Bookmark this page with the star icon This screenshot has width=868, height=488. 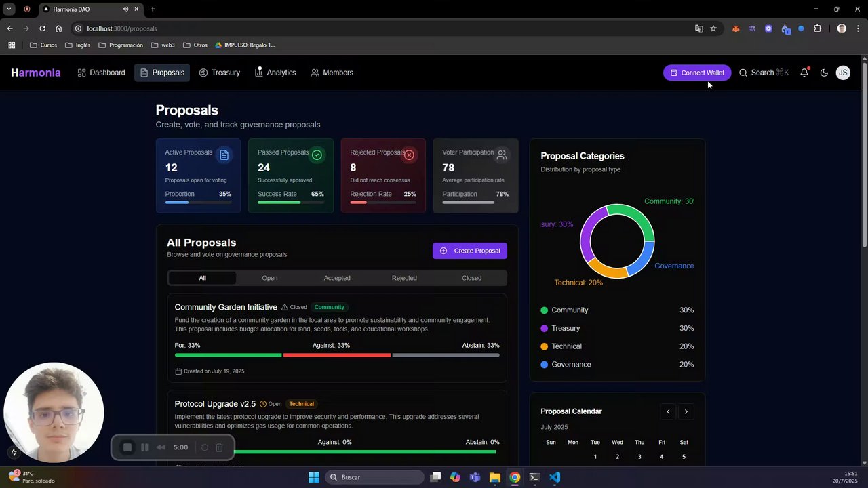[x=713, y=28]
